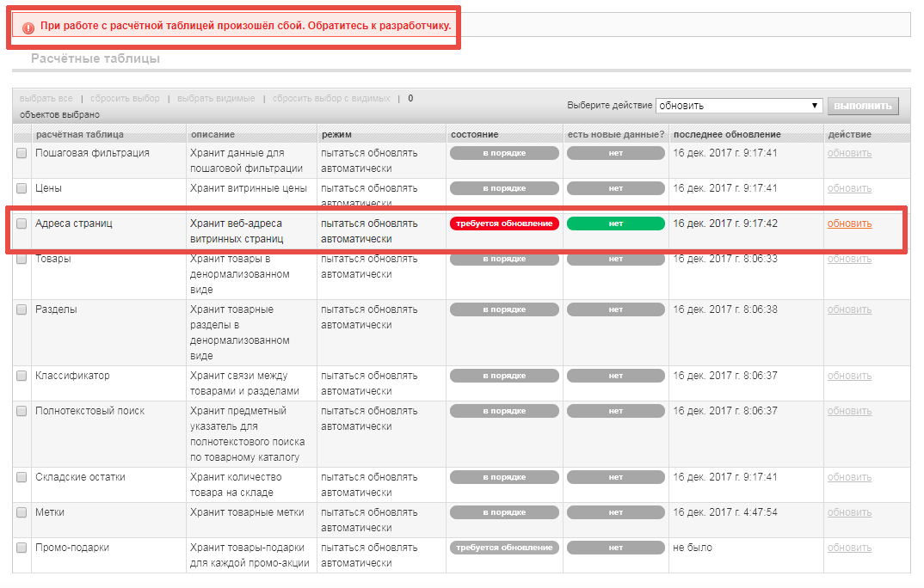The width and height of the screenshot is (924, 588).
Task: Click обновить link for Пошаговая фильтрация
Action: [849, 153]
